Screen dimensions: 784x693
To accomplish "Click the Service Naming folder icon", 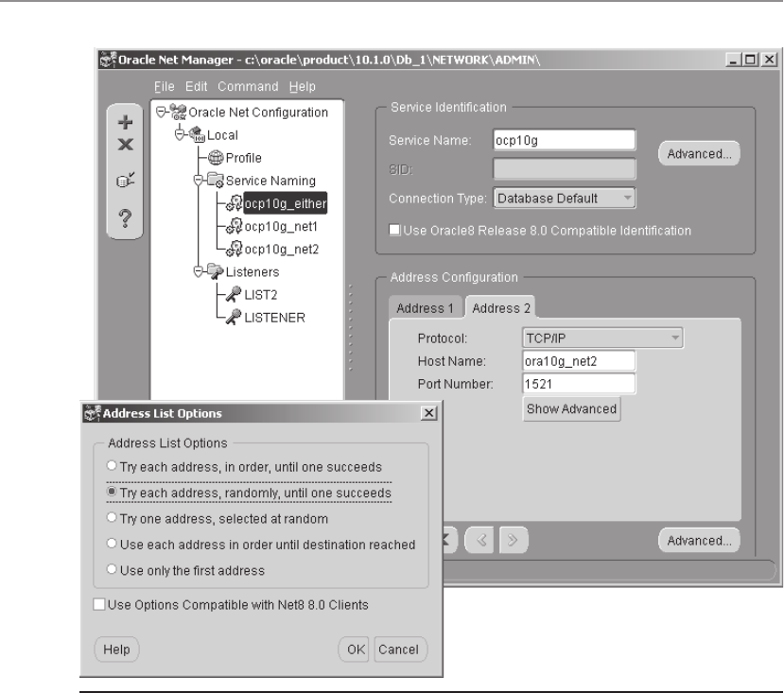I will click(216, 180).
